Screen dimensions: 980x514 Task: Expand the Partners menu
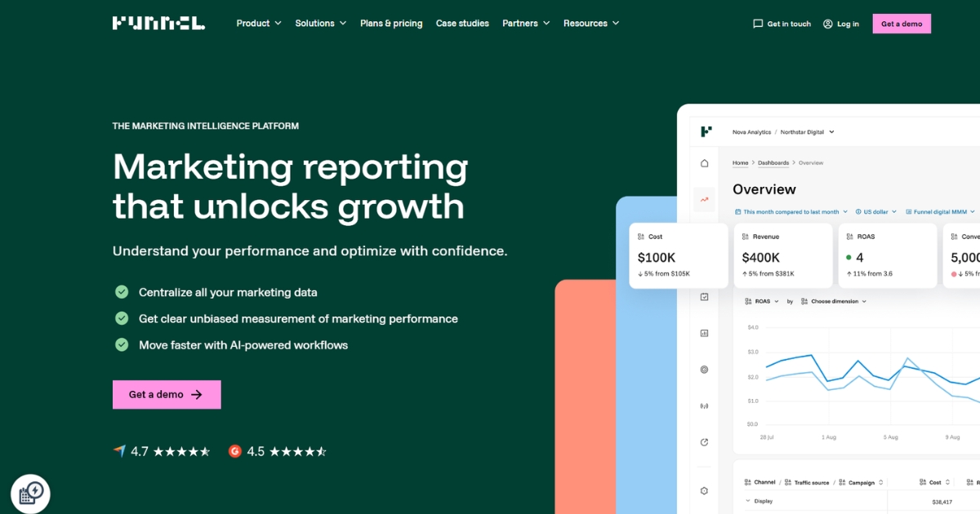526,24
